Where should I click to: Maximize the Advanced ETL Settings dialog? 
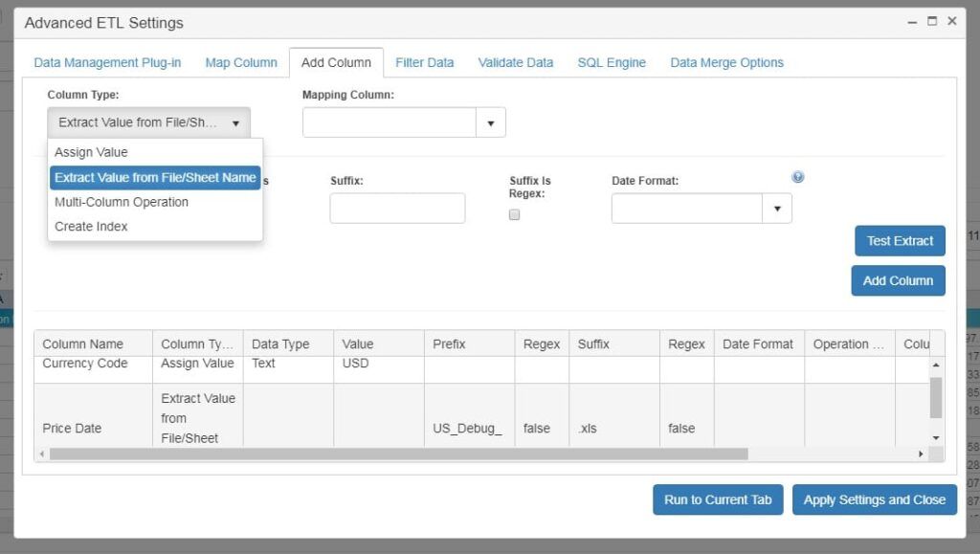(x=932, y=21)
